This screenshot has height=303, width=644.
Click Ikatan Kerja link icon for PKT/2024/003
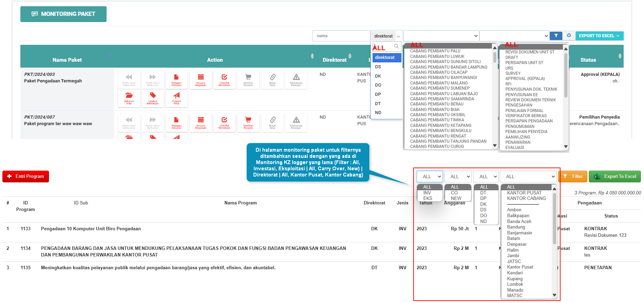coord(272,80)
